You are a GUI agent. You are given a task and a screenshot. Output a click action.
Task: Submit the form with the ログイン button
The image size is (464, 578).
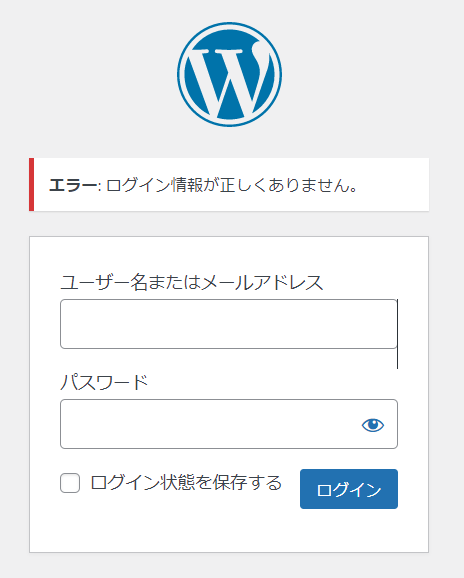click(349, 489)
